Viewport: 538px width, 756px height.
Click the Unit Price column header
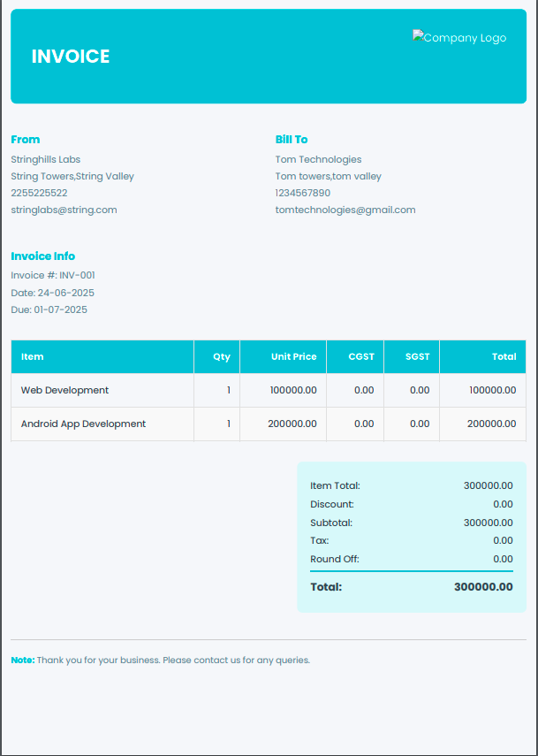point(293,357)
